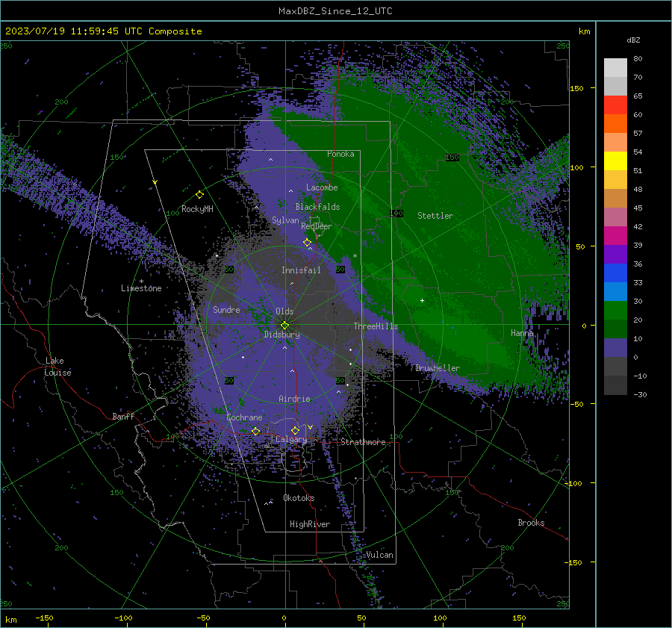Screen dimensions: 672x628
Task: Click the RockyMH label
Action: [197, 209]
